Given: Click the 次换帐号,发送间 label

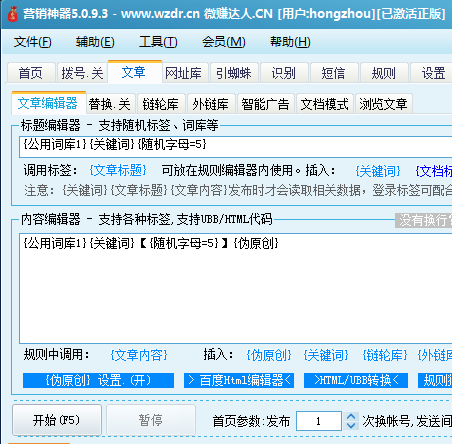Looking at the screenshot, I should click(x=407, y=421).
